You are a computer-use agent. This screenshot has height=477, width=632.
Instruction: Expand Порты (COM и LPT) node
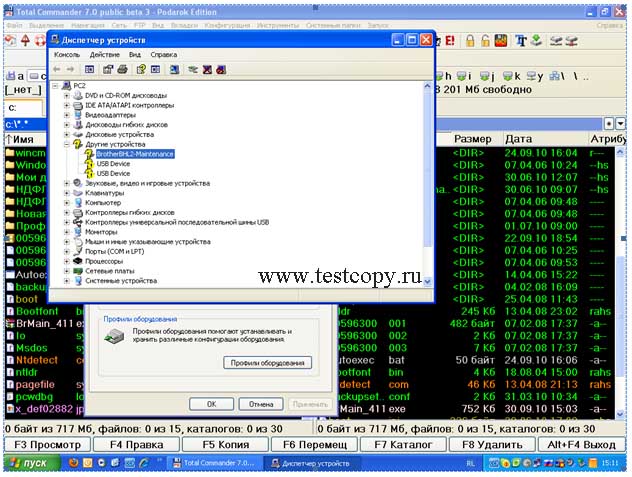tap(67, 252)
